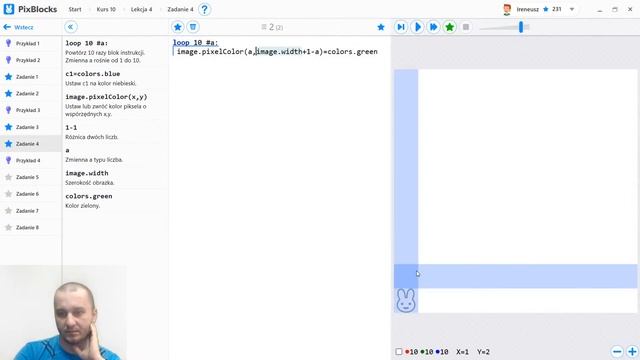Viewport: 640px width, 360px height.
Task: Start the program with Play button
Action: [417, 27]
